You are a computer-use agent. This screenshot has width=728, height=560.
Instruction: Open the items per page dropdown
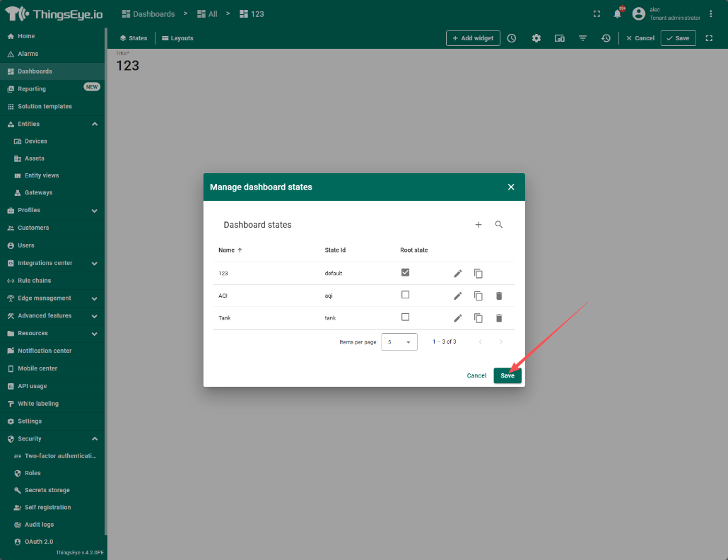[x=399, y=342]
